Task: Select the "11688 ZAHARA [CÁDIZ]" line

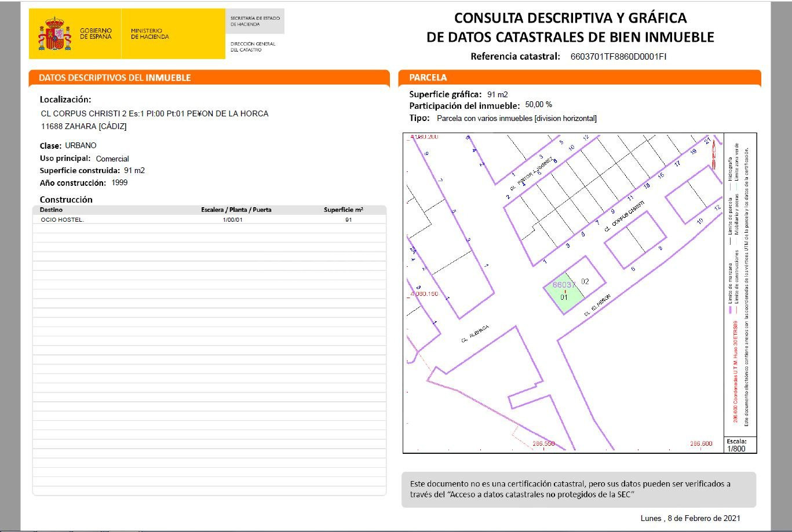Action: pyautogui.click(x=83, y=126)
